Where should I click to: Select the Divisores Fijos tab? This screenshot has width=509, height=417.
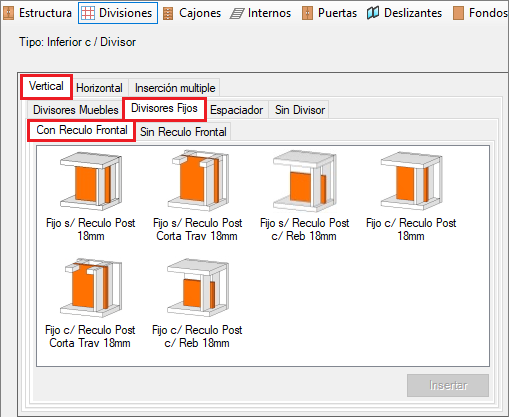(164, 109)
